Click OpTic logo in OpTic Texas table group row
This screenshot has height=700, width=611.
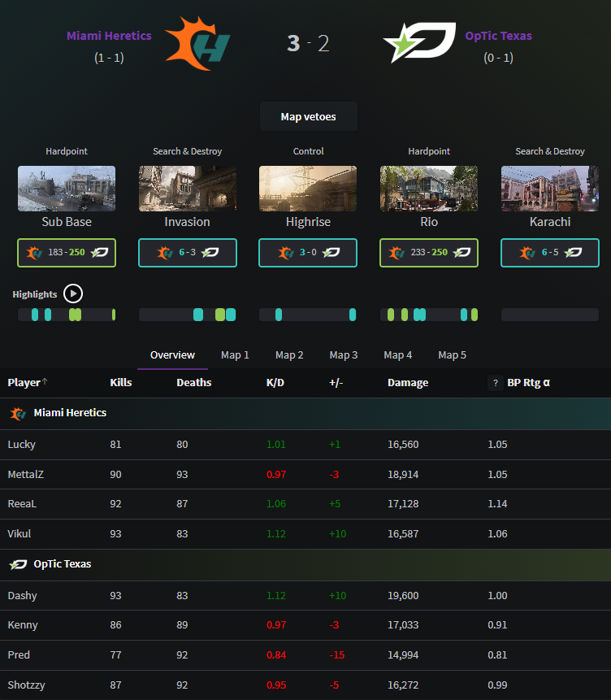(x=18, y=564)
